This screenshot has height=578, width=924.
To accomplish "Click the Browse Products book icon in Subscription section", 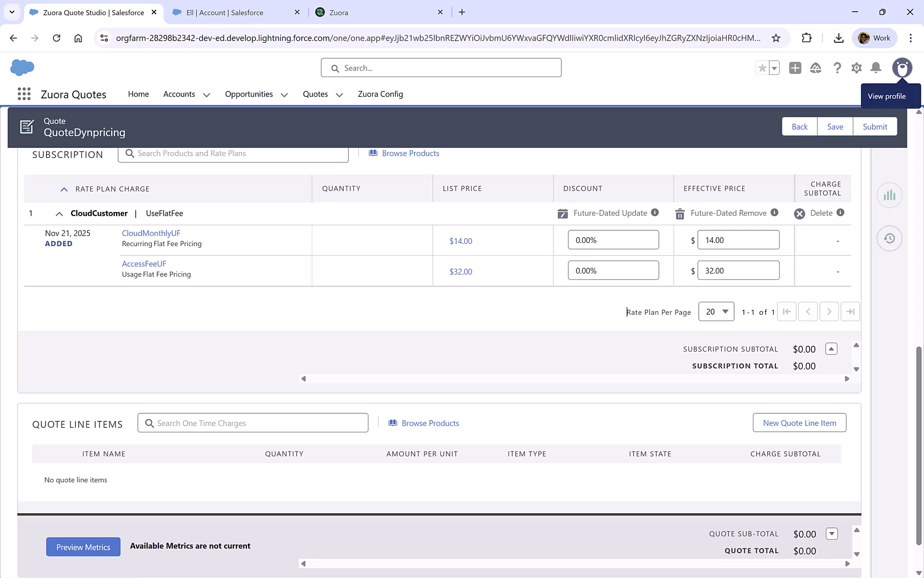I will [x=373, y=153].
